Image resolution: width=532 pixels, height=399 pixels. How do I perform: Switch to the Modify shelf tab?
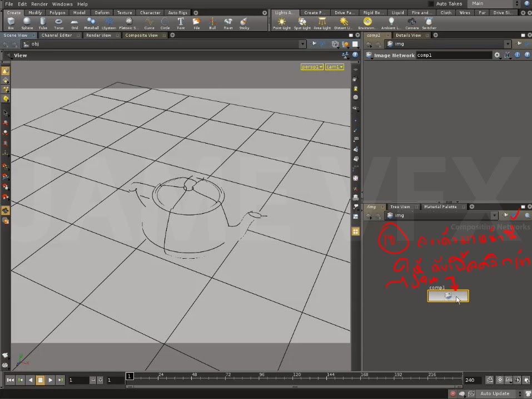click(x=35, y=13)
